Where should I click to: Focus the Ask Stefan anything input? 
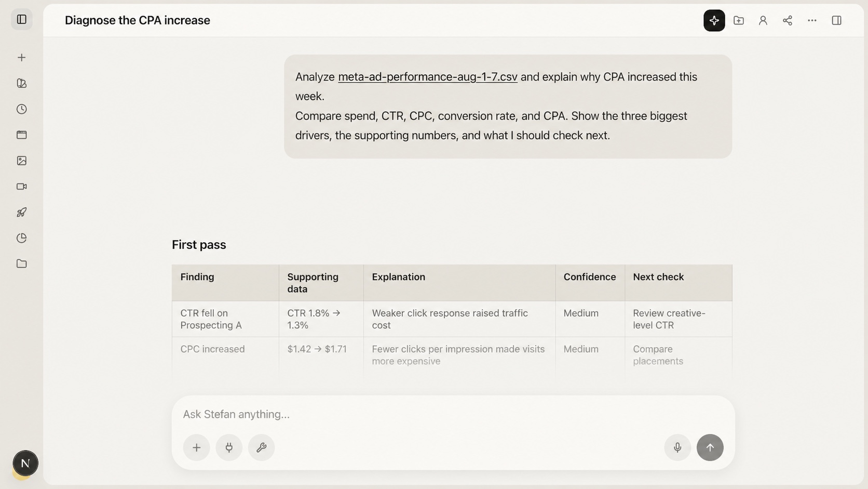click(x=453, y=414)
